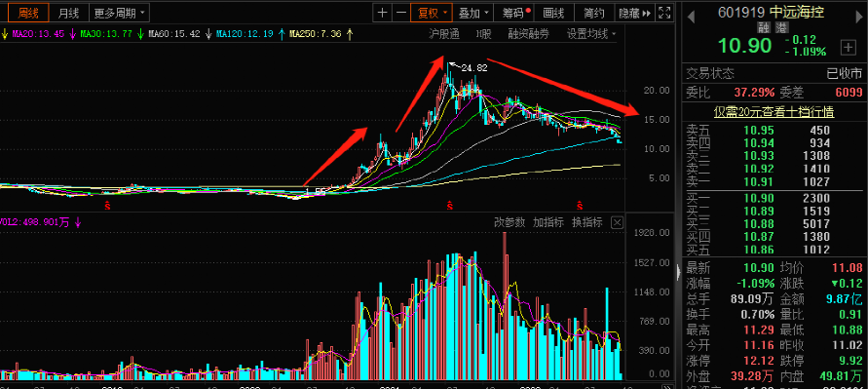
Task: Click 仅需20元查看十档行情 link
Action: 774,112
